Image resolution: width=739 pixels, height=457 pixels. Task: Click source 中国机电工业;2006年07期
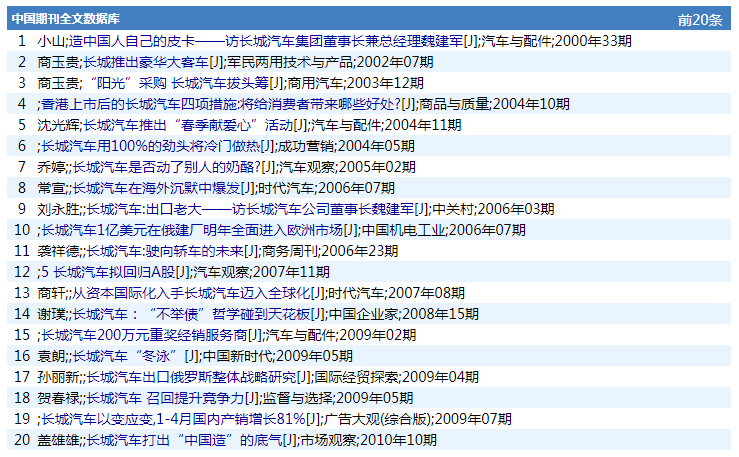[443, 230]
